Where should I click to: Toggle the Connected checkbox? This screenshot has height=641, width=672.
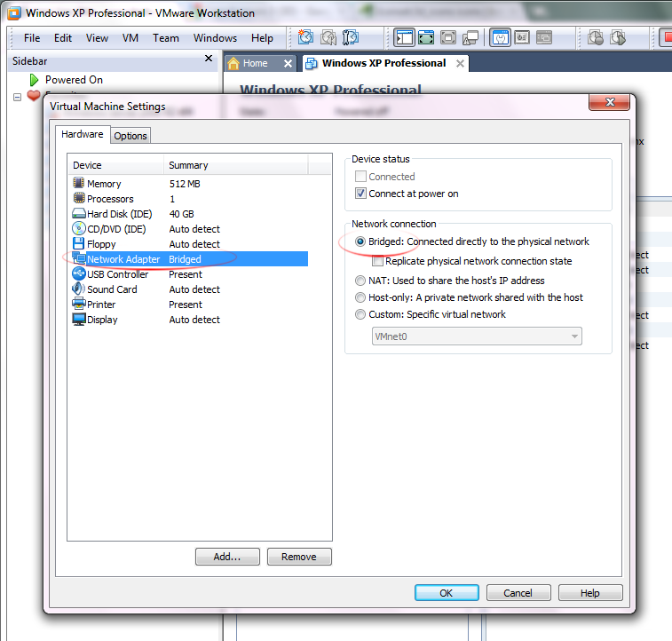361,176
